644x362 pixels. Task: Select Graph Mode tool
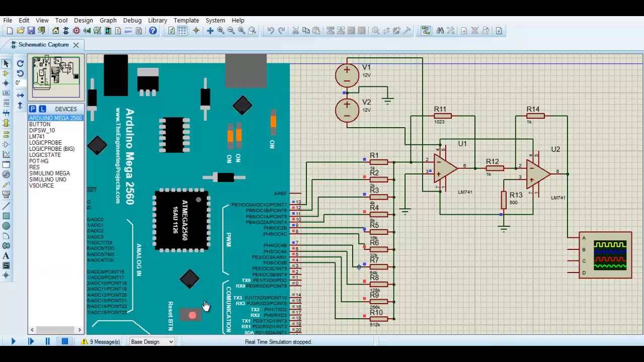click(x=6, y=154)
